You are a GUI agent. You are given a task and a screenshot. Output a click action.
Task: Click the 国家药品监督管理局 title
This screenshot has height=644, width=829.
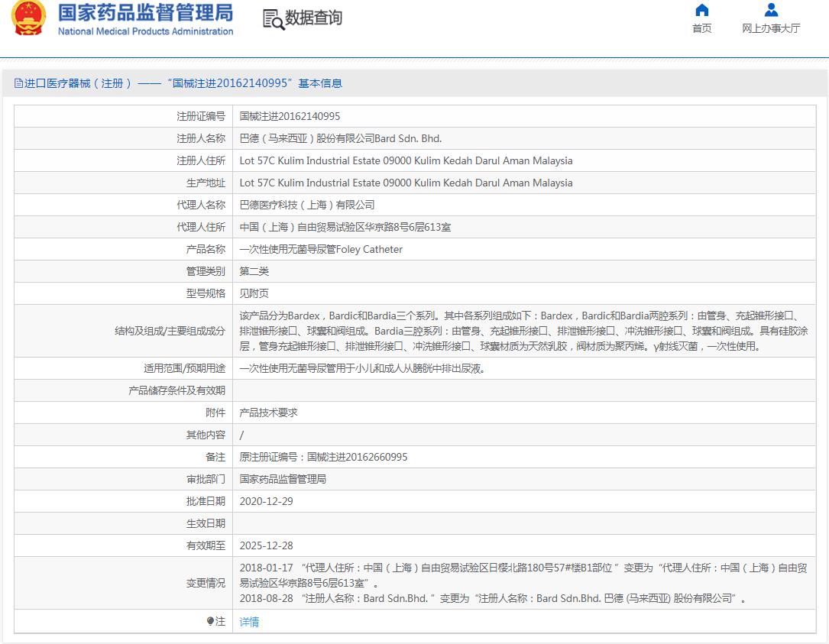coord(145,13)
